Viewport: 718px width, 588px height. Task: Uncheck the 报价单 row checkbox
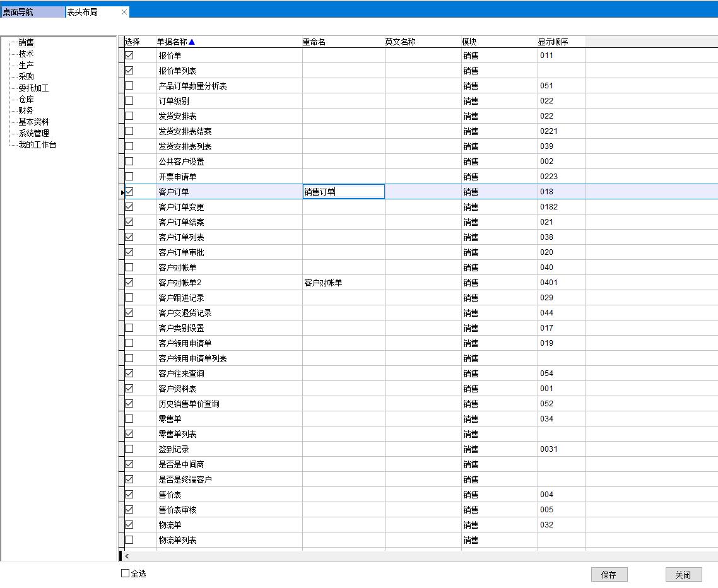[x=129, y=56]
